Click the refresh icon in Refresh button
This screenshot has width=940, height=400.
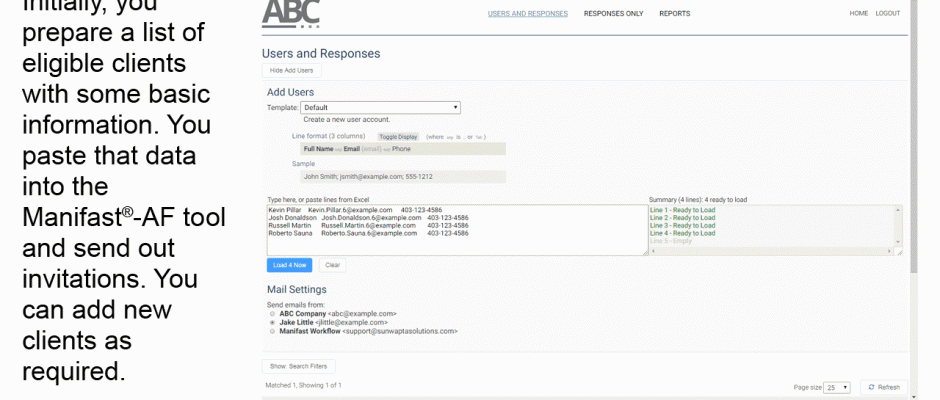(x=872, y=387)
